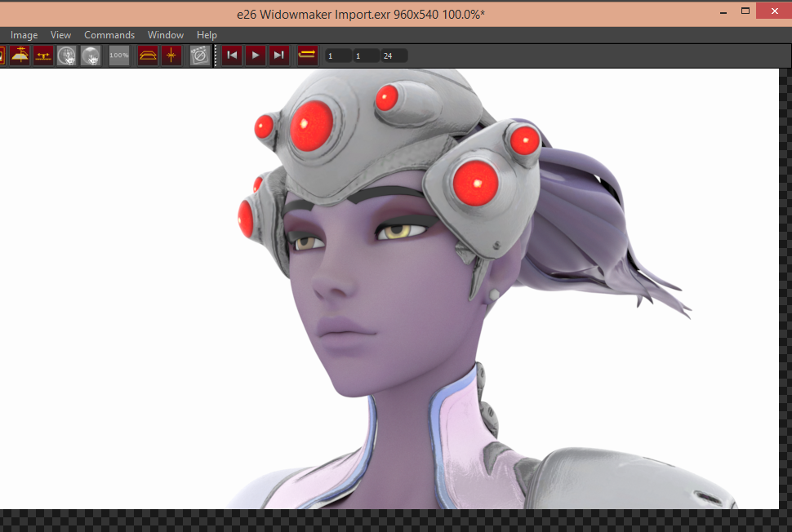Viewport: 792px width, 532px height.
Task: Click the shaded sphere with hand icon
Action: pyautogui.click(x=91, y=55)
